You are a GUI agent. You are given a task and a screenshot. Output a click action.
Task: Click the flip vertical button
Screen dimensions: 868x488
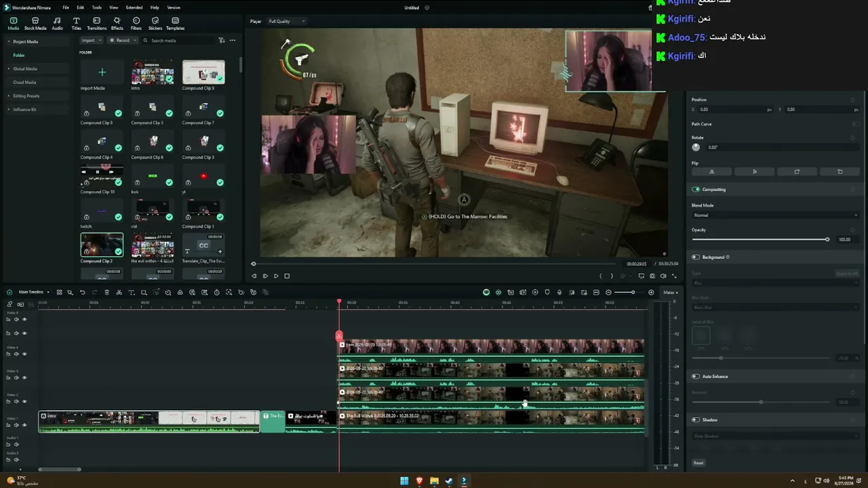pos(755,171)
